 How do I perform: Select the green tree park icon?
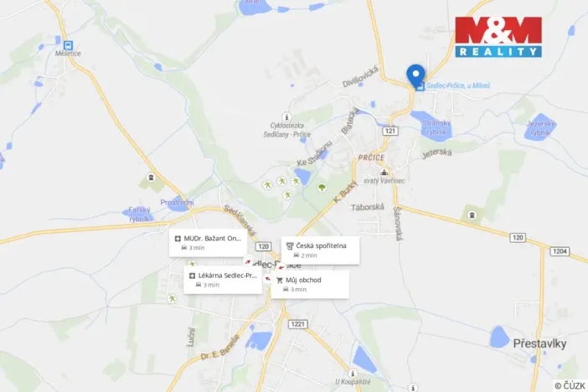pos(322,187)
